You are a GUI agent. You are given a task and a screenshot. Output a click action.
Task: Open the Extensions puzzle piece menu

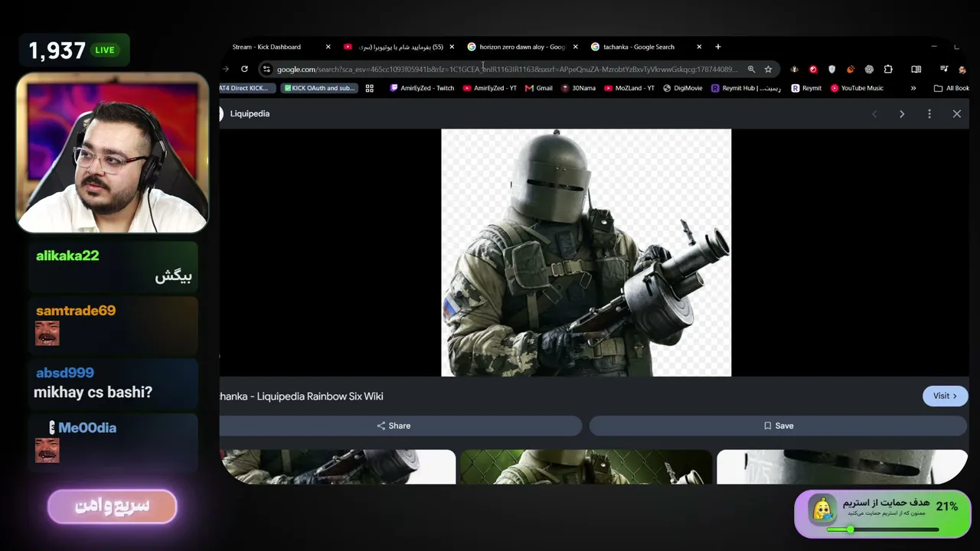tap(888, 69)
